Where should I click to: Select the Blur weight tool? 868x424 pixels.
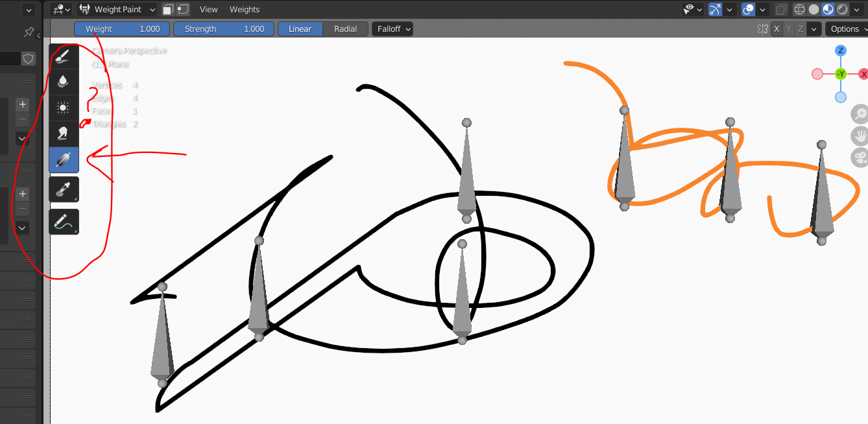[x=64, y=82]
